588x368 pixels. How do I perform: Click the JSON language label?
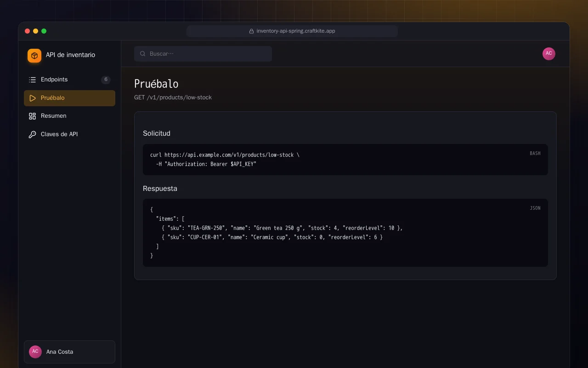(x=535, y=208)
